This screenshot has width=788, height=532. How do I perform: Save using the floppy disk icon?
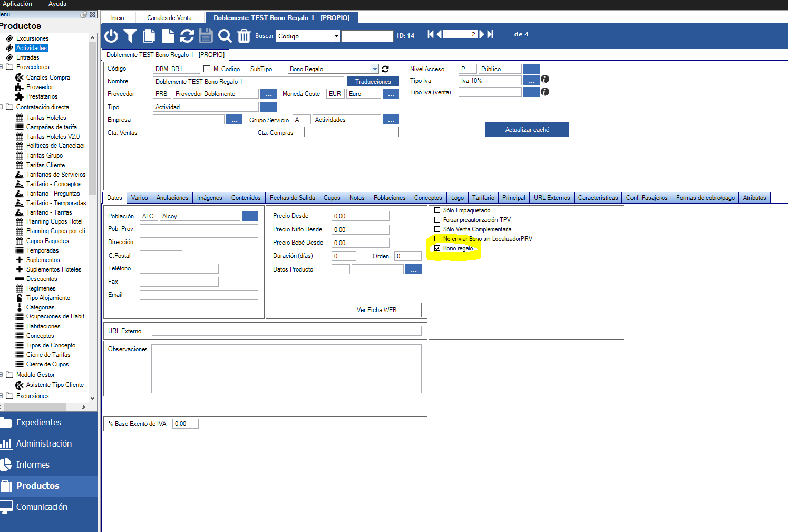(x=206, y=36)
